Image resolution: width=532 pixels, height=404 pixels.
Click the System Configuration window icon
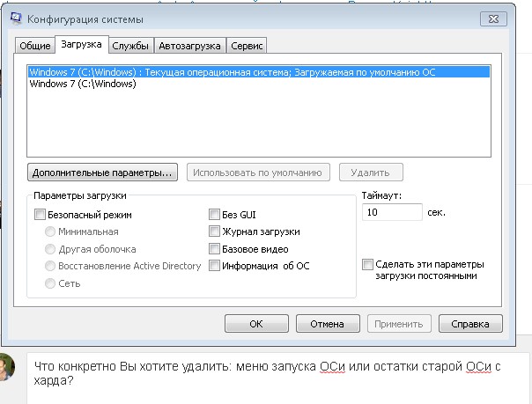click(x=16, y=18)
